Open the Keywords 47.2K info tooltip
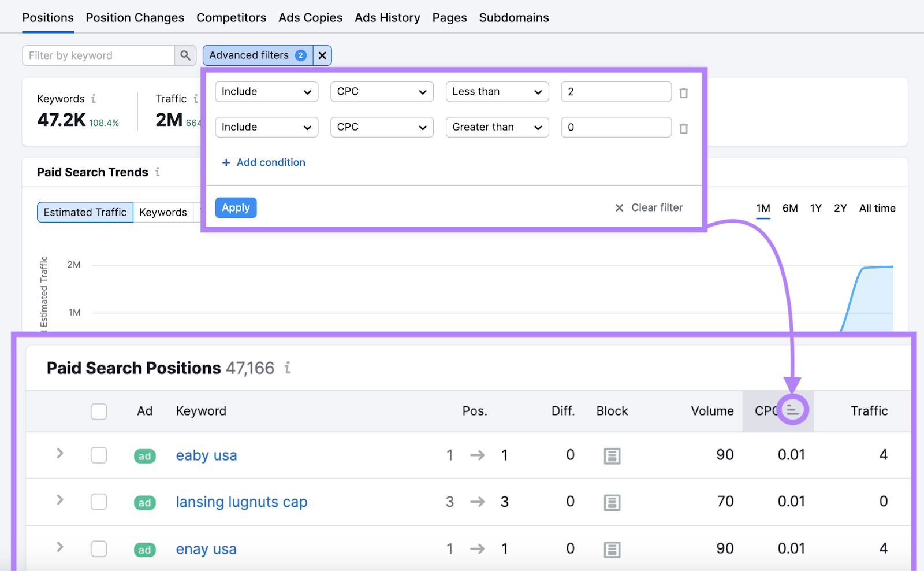 pyautogui.click(x=93, y=98)
